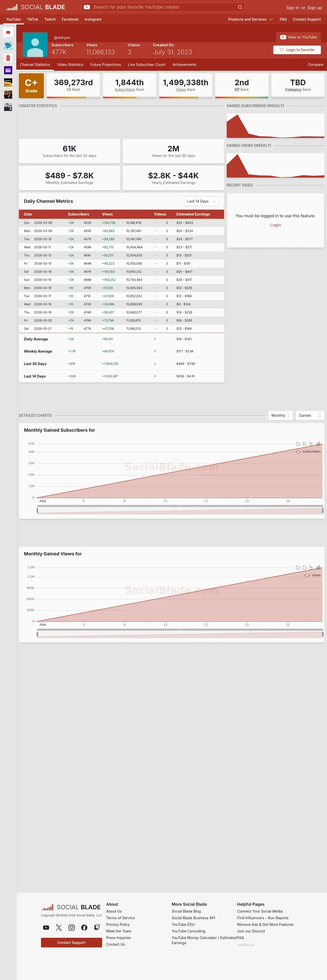Click the Gained Views weekly mini chart

[275, 165]
